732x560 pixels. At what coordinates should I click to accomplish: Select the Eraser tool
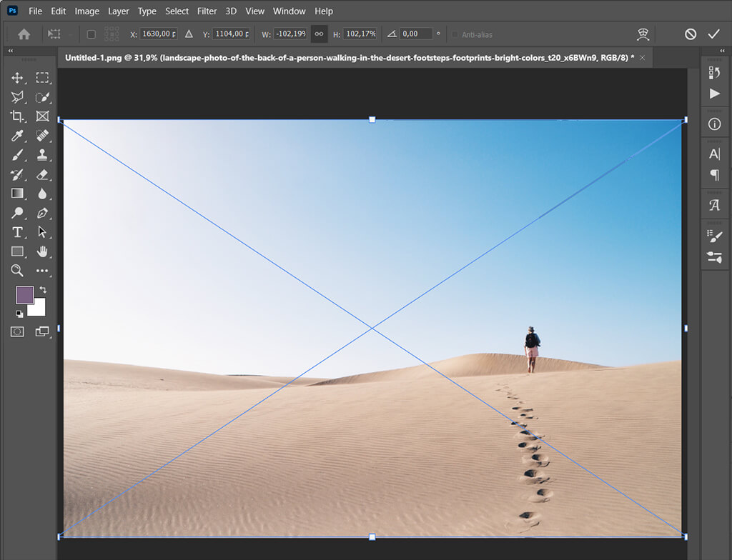42,174
